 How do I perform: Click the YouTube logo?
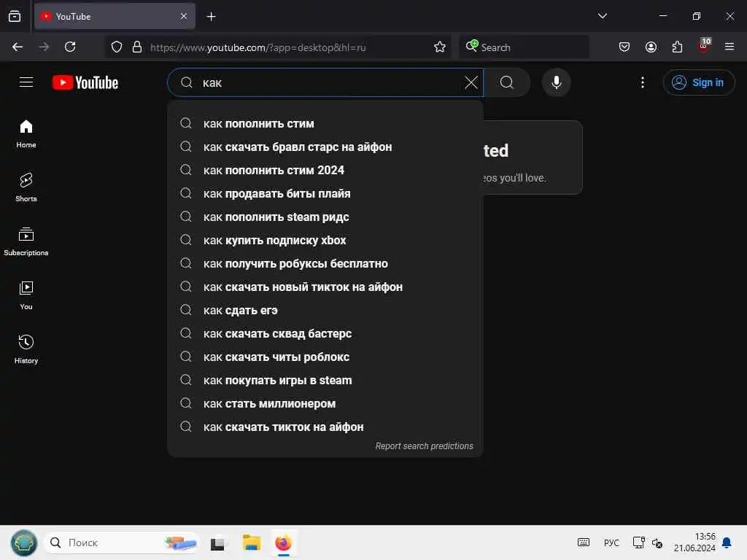(x=85, y=82)
